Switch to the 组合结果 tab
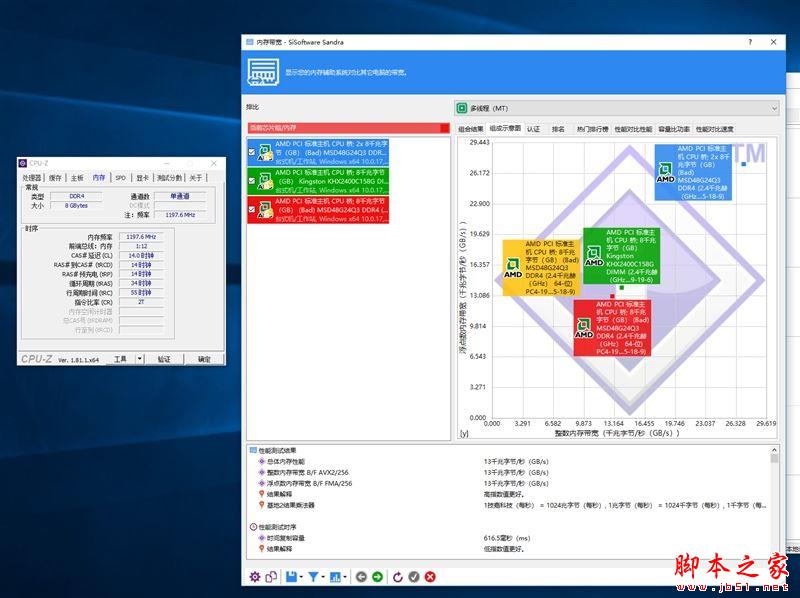The width and height of the screenshot is (800, 598). (470, 129)
